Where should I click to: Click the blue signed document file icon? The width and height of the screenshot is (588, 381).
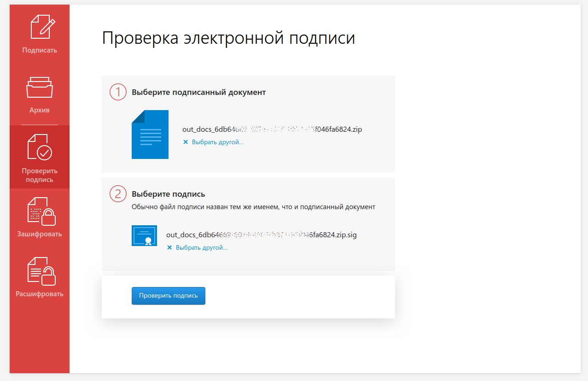click(150, 135)
